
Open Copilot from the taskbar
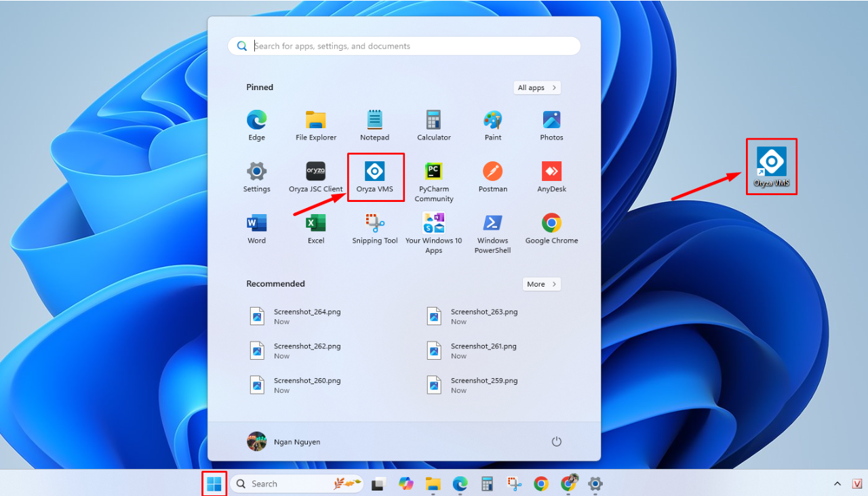406,484
